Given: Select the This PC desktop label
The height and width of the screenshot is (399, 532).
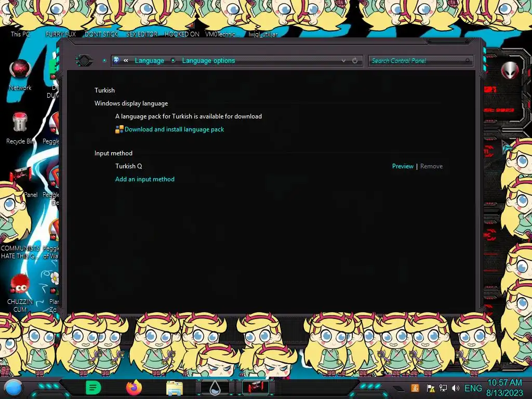Looking at the screenshot, I should tap(20, 34).
